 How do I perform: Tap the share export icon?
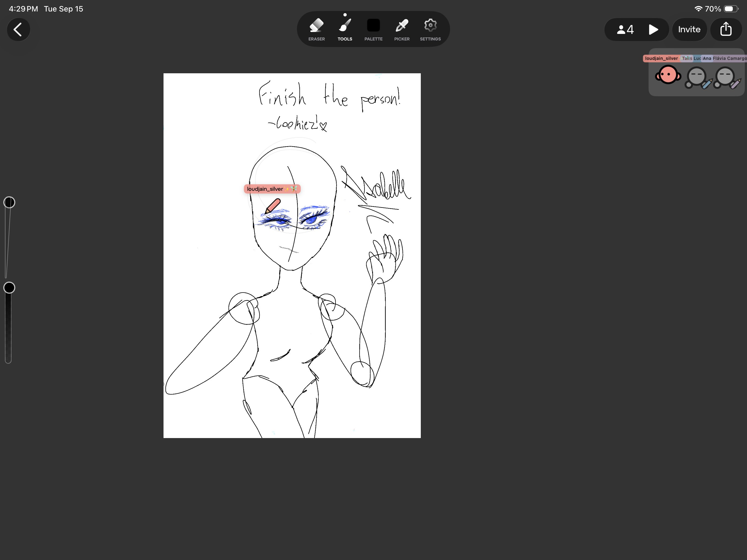coord(726,29)
